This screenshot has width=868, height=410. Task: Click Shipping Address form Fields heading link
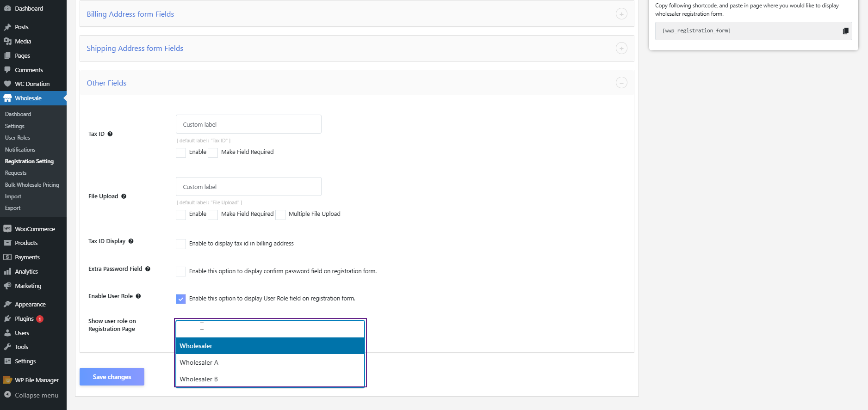135,49
